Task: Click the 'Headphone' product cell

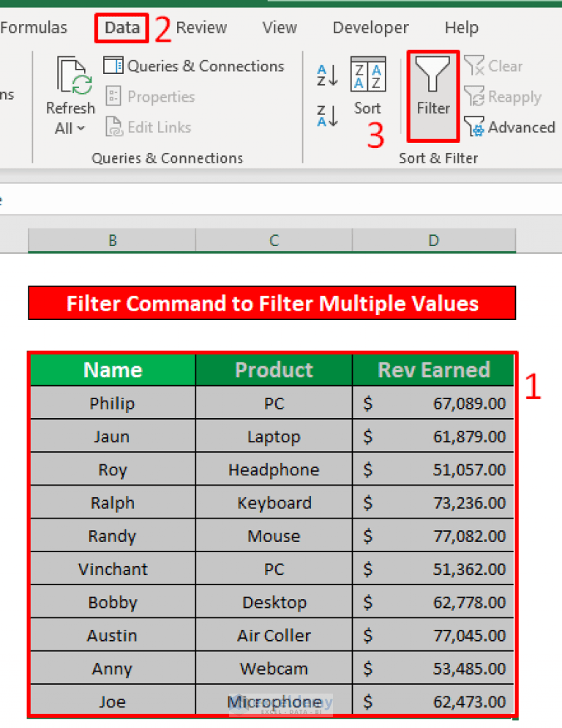Action: 274,469
